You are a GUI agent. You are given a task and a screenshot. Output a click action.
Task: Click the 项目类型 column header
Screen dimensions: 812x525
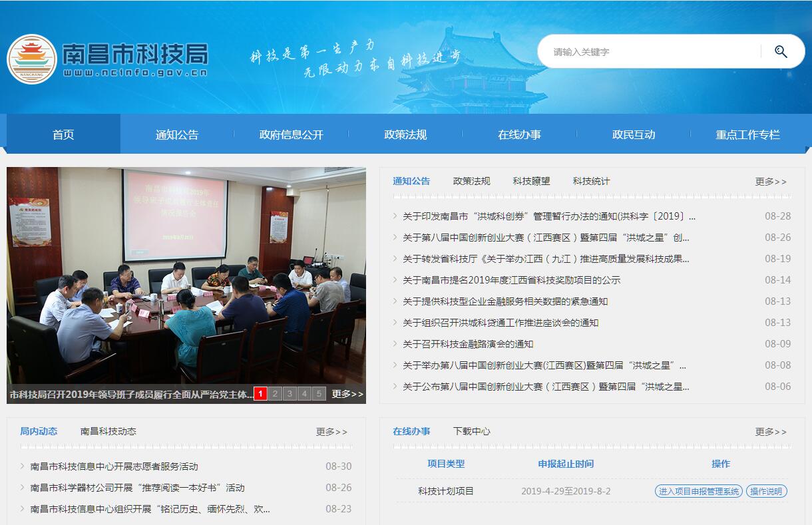446,464
